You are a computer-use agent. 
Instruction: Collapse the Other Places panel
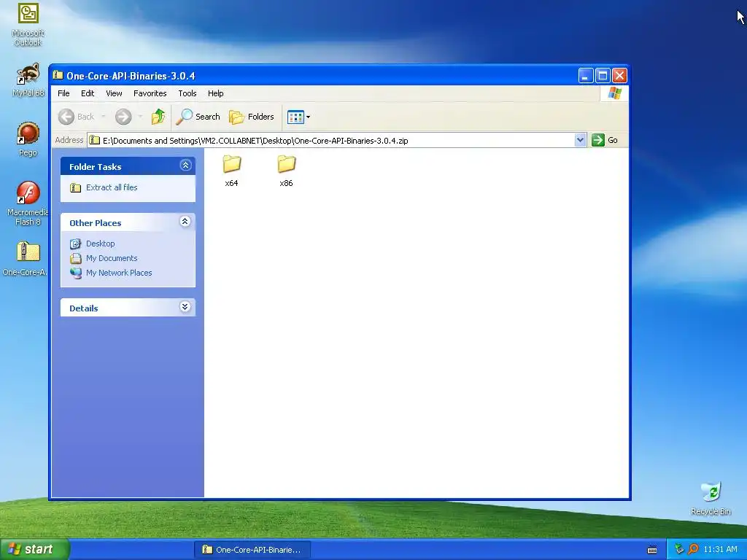click(185, 222)
